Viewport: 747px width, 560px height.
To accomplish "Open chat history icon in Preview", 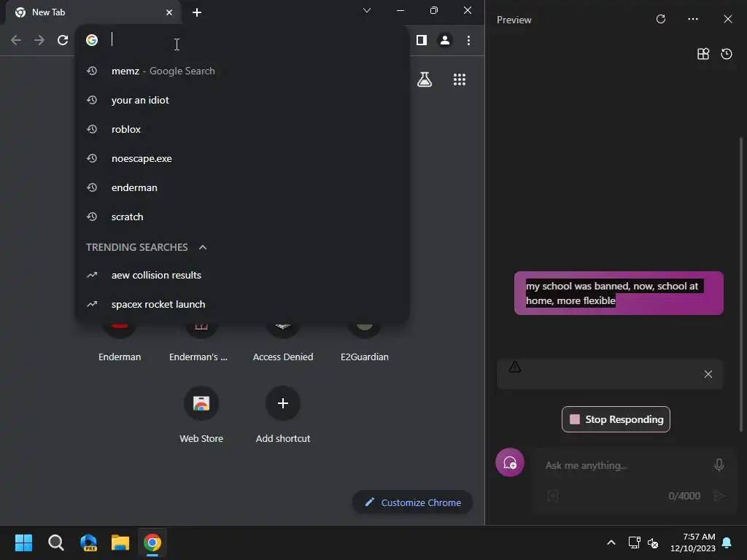I will click(x=726, y=54).
